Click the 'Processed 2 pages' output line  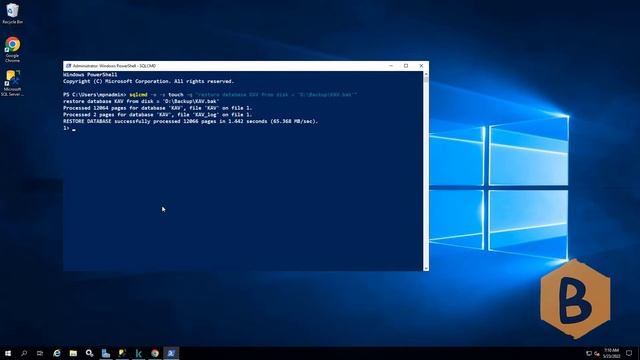click(158, 115)
